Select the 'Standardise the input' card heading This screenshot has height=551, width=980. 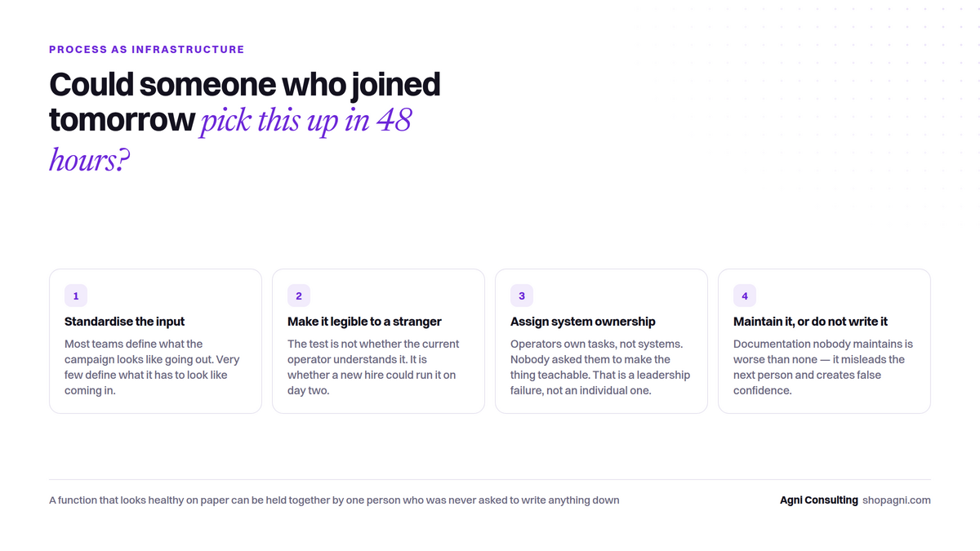coord(125,322)
